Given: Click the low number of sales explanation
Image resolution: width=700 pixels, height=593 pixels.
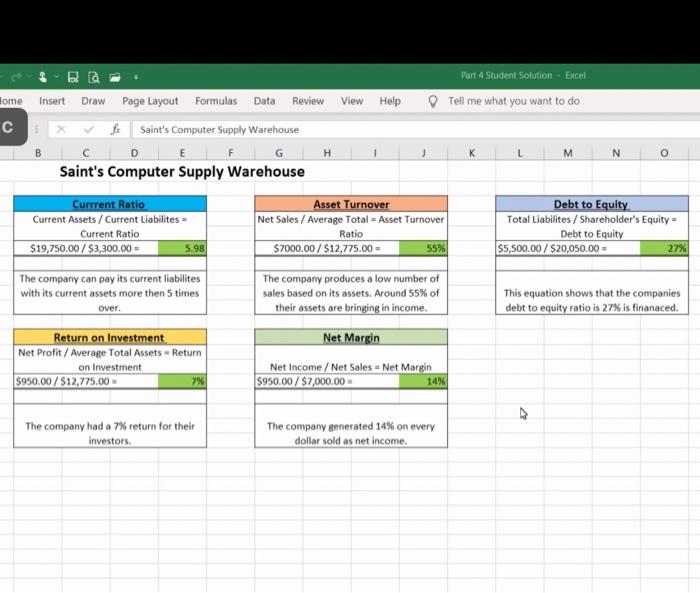Looking at the screenshot, I should click(351, 293).
